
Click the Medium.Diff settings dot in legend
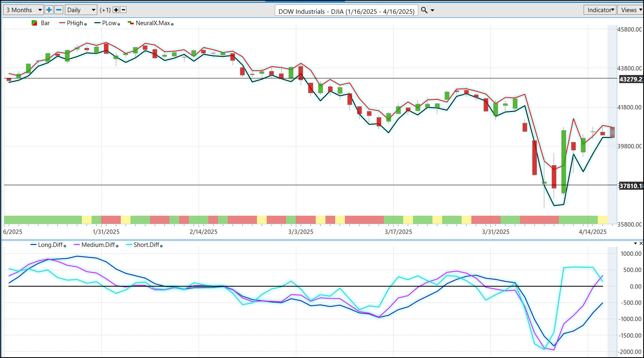point(117,246)
